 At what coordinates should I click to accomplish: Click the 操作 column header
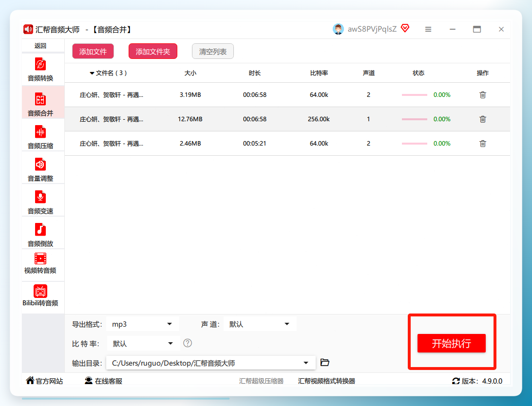[482, 73]
